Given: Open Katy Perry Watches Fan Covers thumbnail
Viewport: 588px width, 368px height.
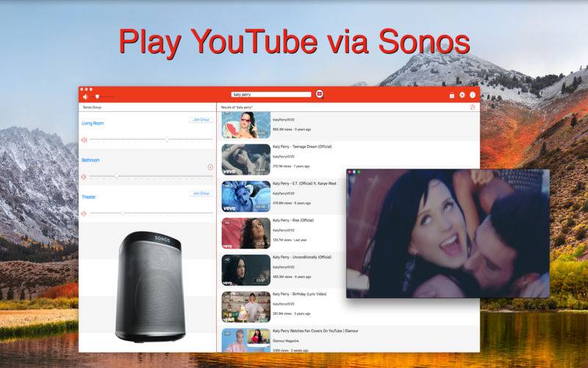Looking at the screenshot, I should point(246,340).
